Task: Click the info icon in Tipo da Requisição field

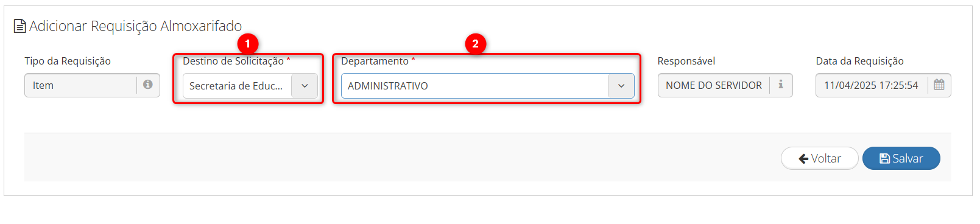Action: pos(148,85)
